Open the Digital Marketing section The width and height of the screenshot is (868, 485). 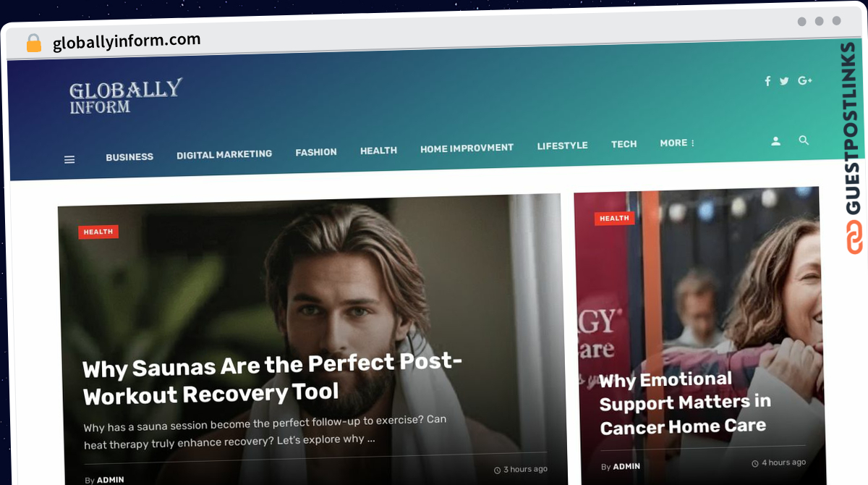[x=224, y=154]
